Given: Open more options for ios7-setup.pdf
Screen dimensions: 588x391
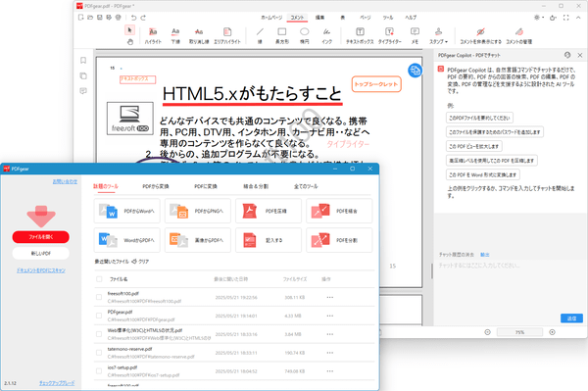Looking at the screenshot, I should coord(330,371).
